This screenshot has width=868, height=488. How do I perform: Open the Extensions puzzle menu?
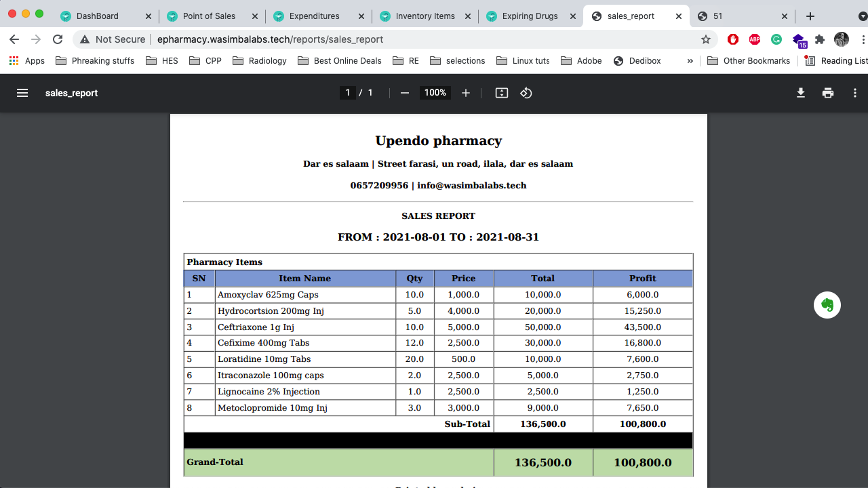coord(820,39)
